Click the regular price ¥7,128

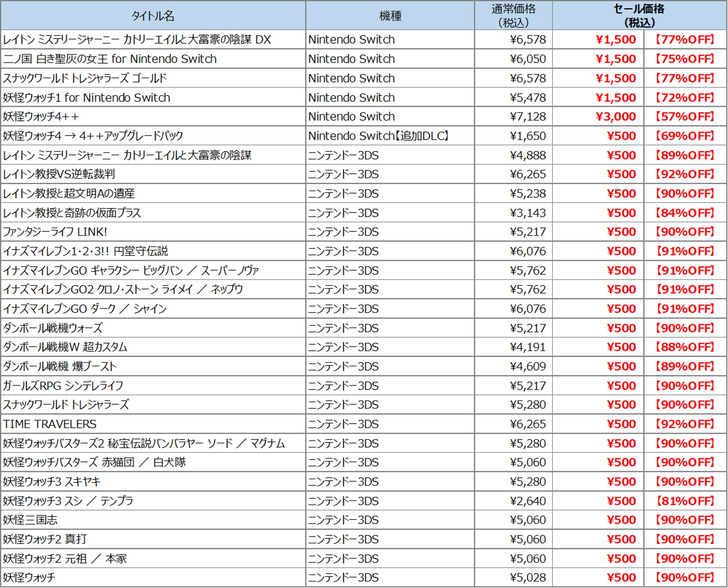point(528,116)
